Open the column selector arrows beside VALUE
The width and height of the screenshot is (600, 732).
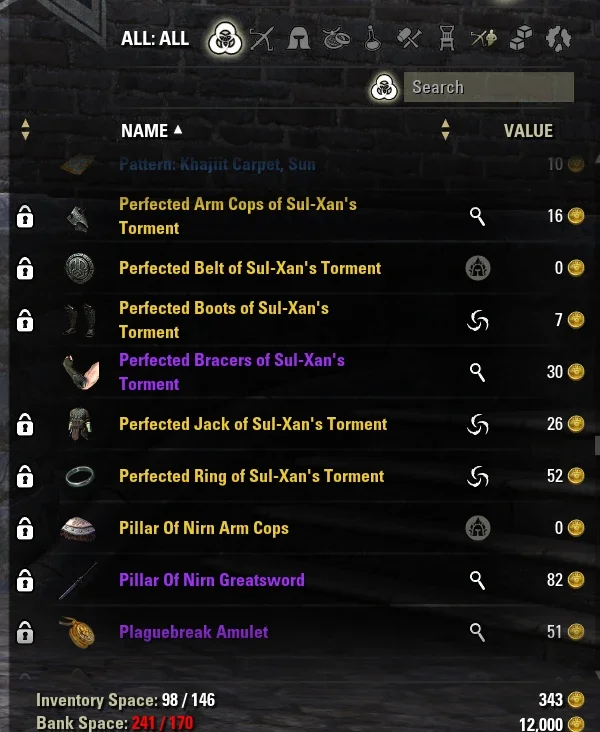click(445, 130)
